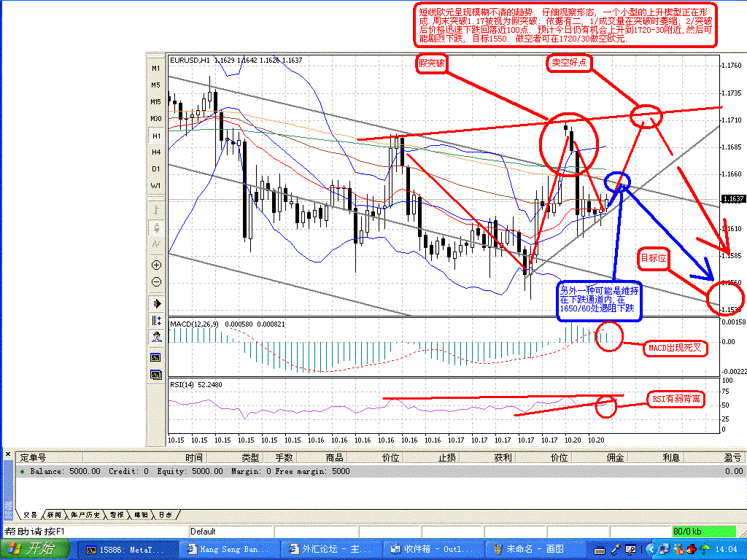Click the 80/0 kb connection indicator

point(705,532)
